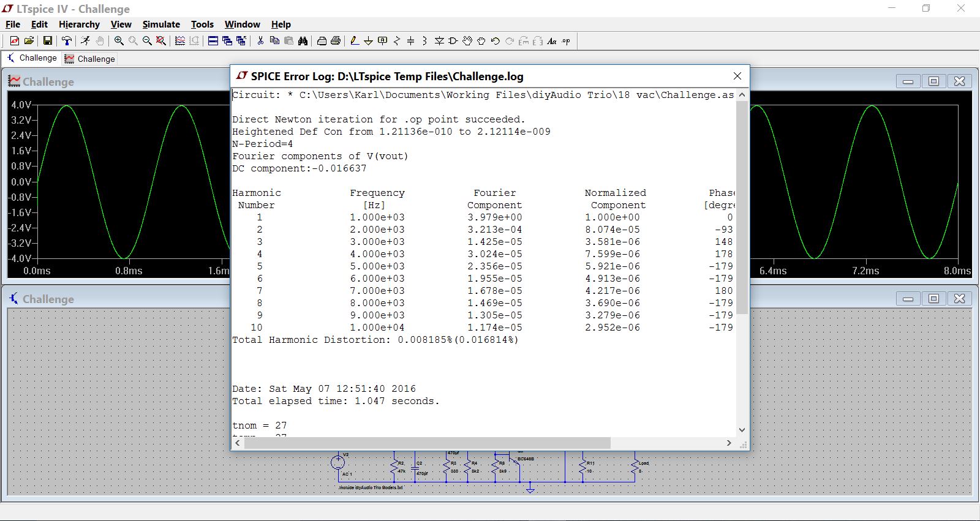Viewport: 980px width, 521px height.
Task: Click the error log vertical scrollbar thumb
Action: [742, 208]
